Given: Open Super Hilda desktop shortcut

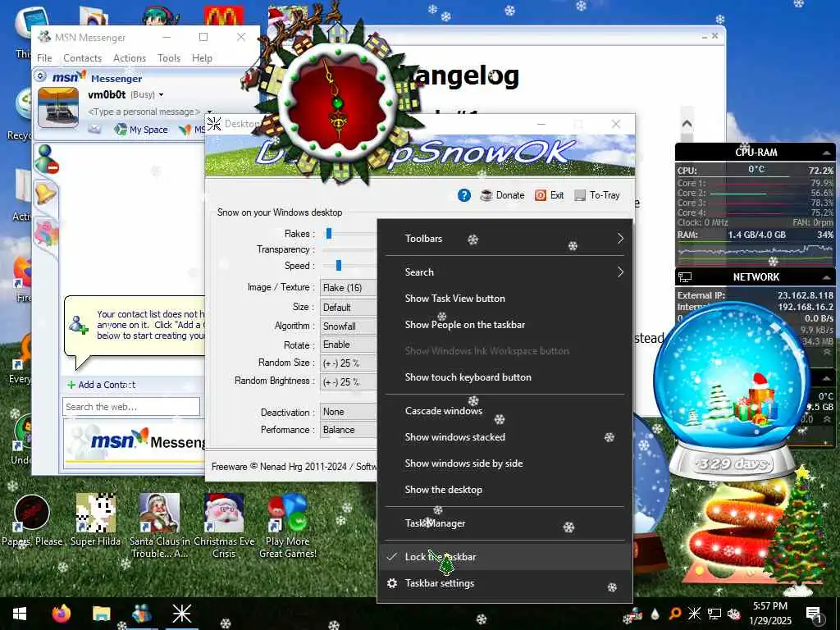Looking at the screenshot, I should (x=96, y=519).
